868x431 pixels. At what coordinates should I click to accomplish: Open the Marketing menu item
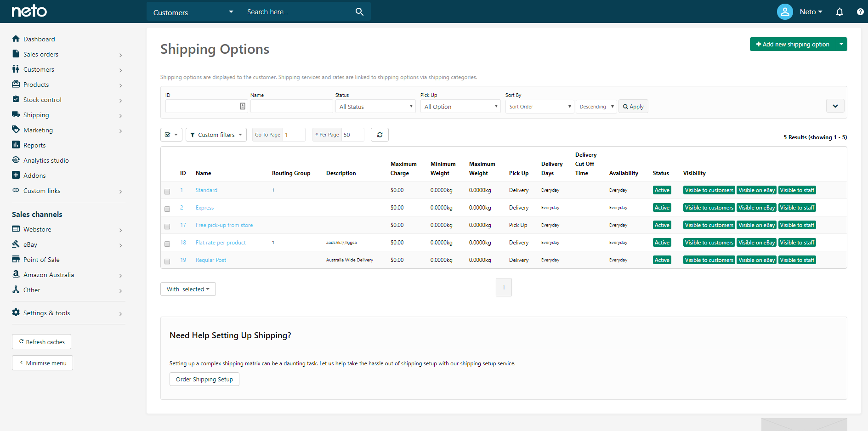pyautogui.click(x=68, y=130)
